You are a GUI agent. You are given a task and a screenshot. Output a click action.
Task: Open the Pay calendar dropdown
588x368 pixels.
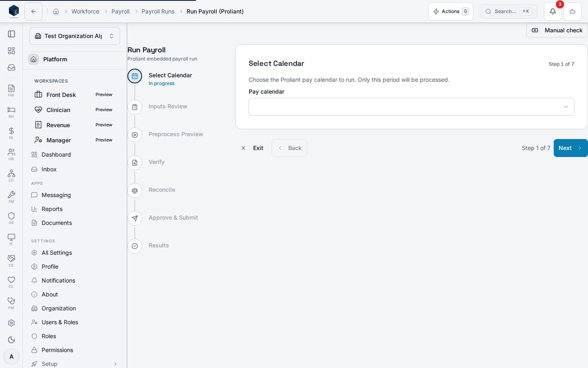coord(411,107)
